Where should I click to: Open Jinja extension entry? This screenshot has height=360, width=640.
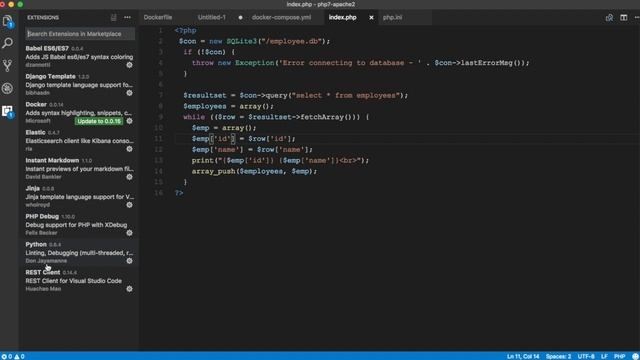[79, 196]
